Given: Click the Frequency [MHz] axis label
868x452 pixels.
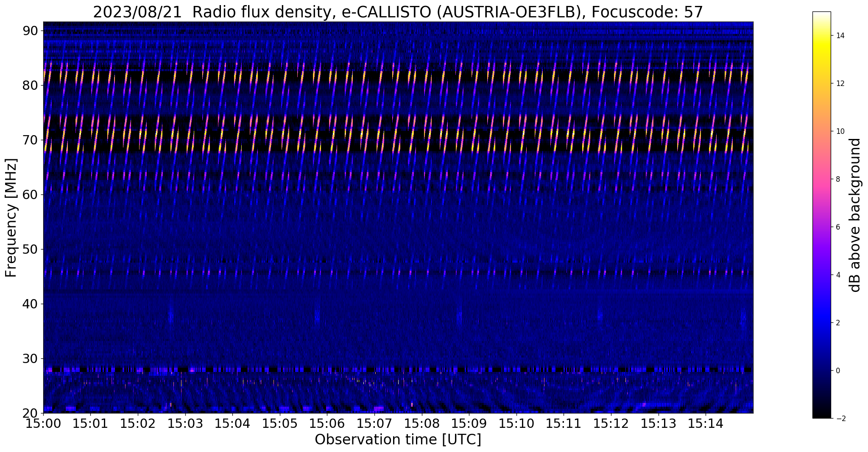Looking at the screenshot, I should click(x=11, y=218).
